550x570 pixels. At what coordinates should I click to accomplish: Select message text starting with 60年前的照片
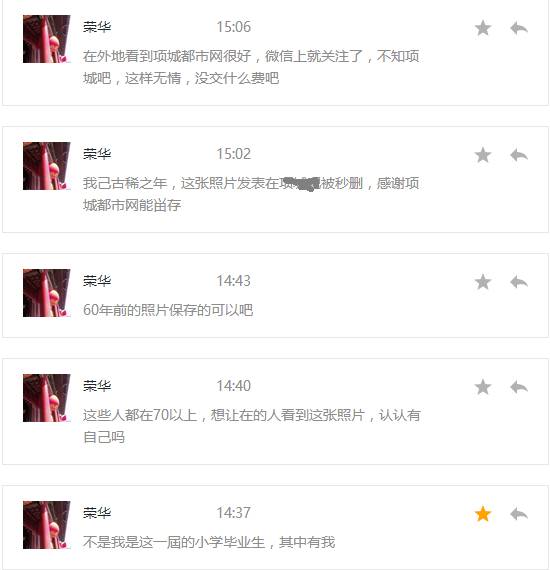(x=168, y=310)
